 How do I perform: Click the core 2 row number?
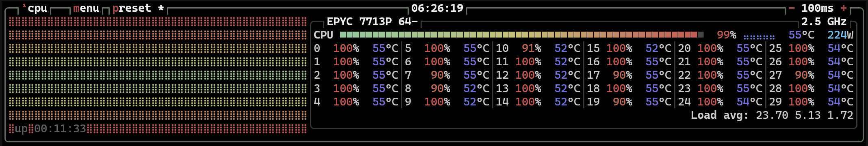tap(317, 75)
